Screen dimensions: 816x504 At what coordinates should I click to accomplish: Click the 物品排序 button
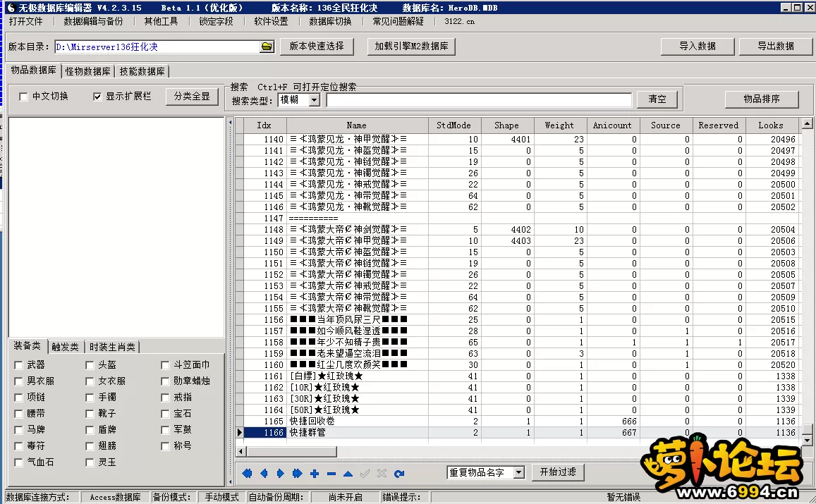pyautogui.click(x=762, y=99)
